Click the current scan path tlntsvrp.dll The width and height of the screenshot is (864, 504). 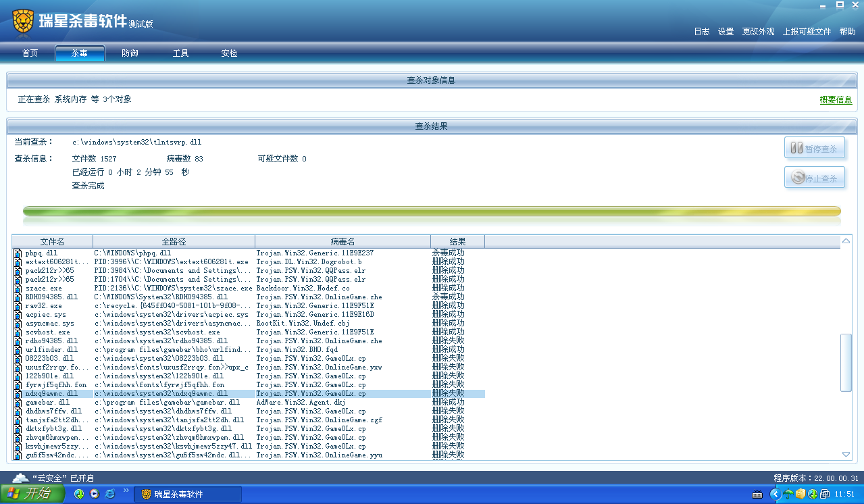pyautogui.click(x=136, y=142)
